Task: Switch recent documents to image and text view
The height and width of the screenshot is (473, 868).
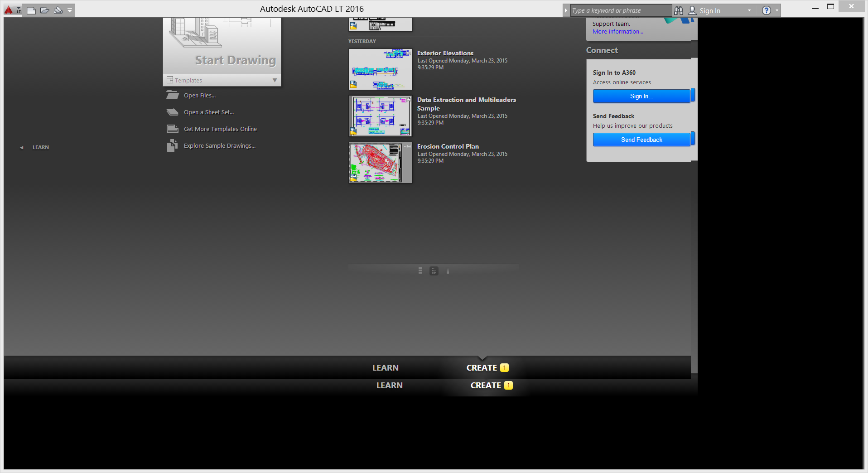Action: coord(434,271)
